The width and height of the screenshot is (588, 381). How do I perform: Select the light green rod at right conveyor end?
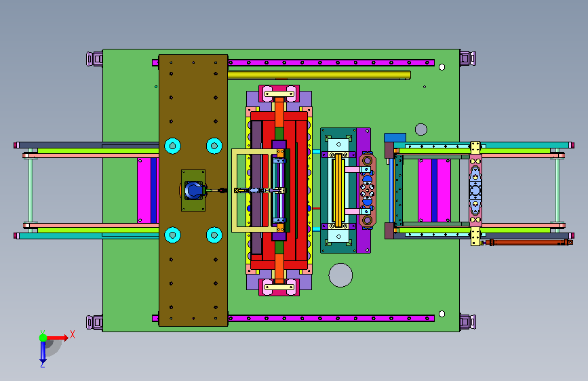click(557, 190)
